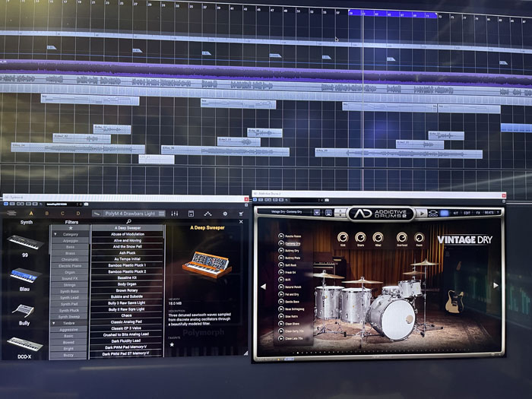Play the Fresh 54 preset preview icon
Image resolution: width=532 pixels, height=399 pixels.
pyautogui.click(x=281, y=272)
